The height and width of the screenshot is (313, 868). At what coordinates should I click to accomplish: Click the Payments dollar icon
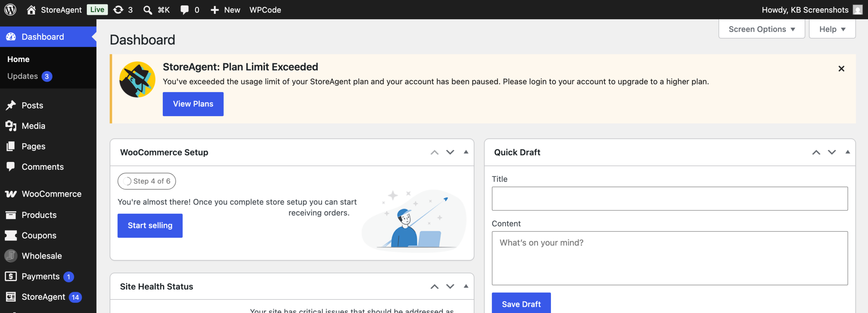(x=11, y=276)
